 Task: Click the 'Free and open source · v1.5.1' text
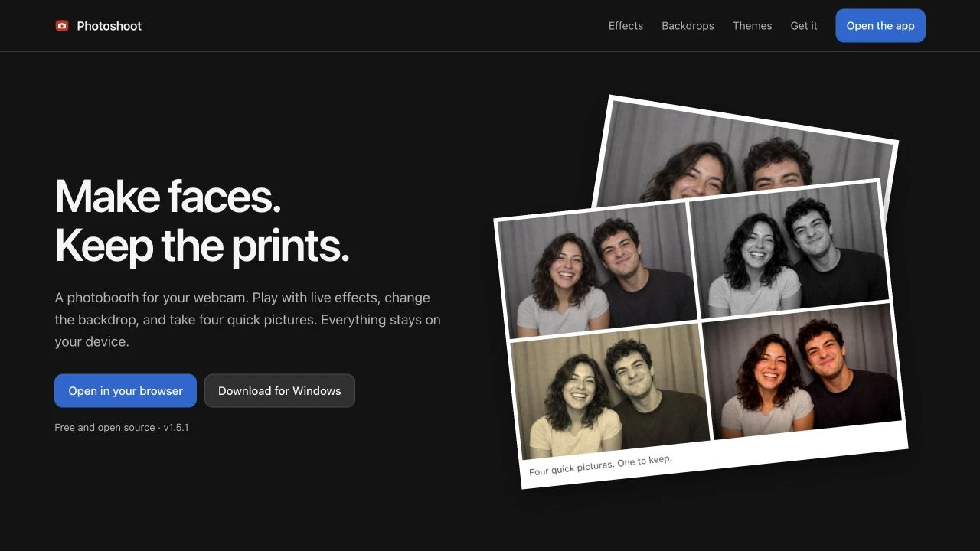122,427
